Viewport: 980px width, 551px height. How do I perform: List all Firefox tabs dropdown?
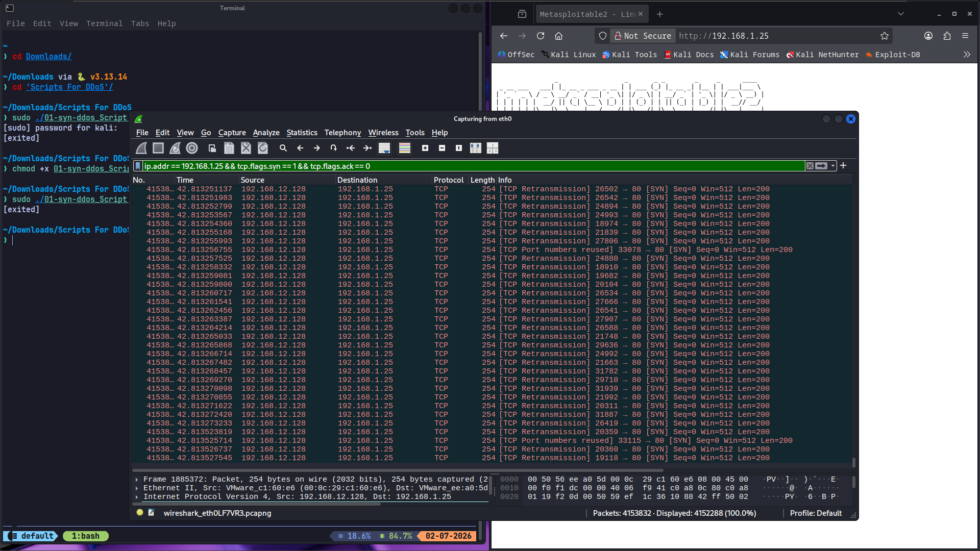[x=901, y=14]
